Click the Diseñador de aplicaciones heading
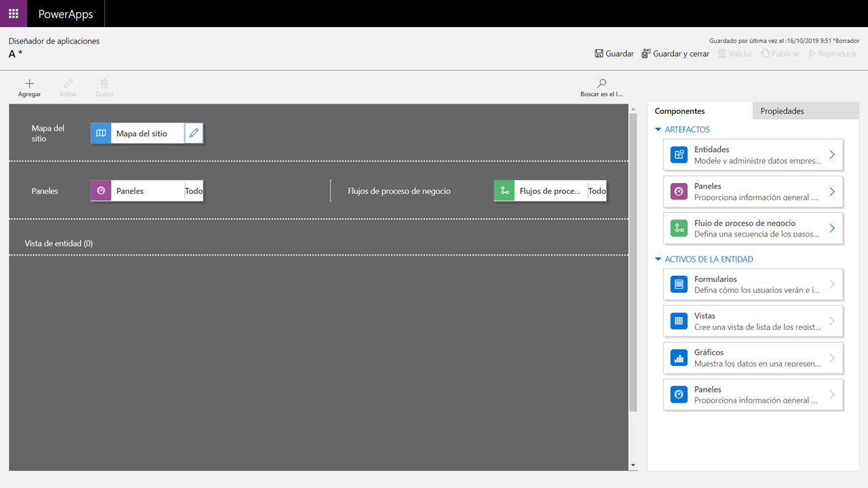 point(54,41)
